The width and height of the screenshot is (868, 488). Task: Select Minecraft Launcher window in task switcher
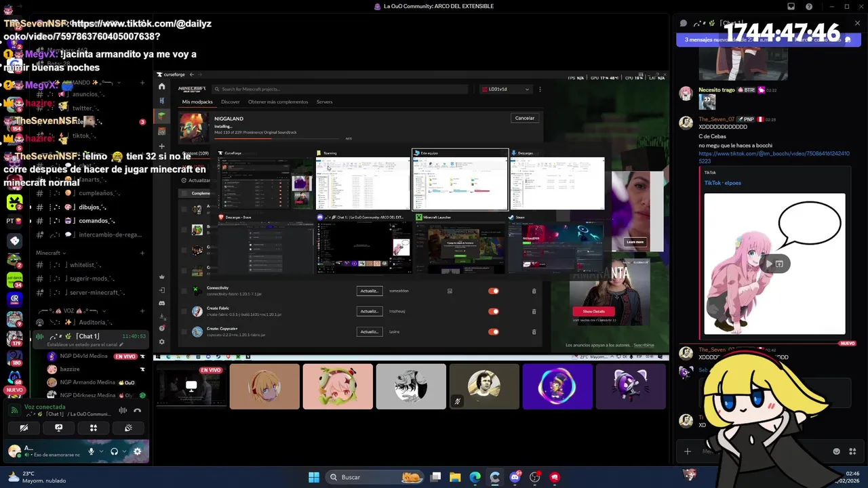tap(460, 243)
